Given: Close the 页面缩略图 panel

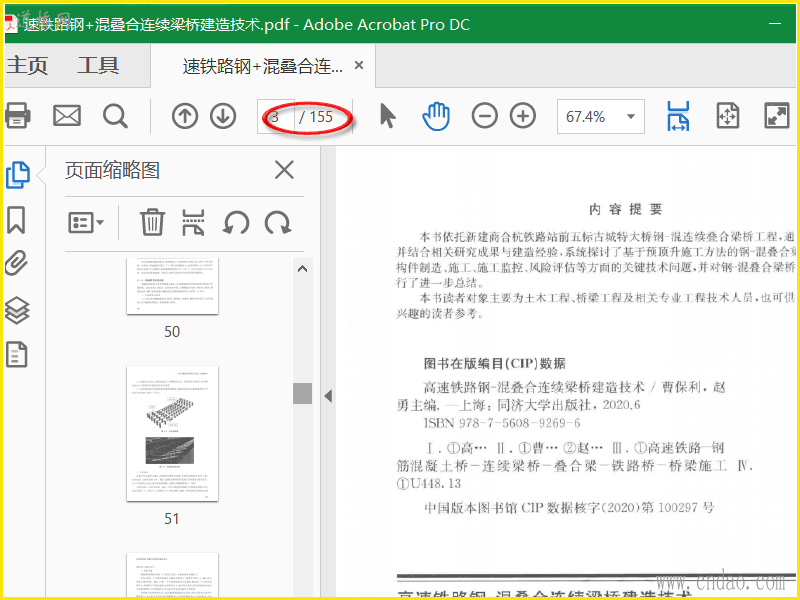Looking at the screenshot, I should [x=284, y=170].
